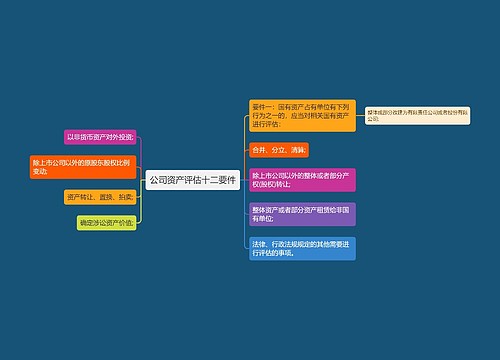Select the orange node 除上市公司以外的原股东股权比例变动
This screenshot has width=500, height=360.
tap(83, 167)
